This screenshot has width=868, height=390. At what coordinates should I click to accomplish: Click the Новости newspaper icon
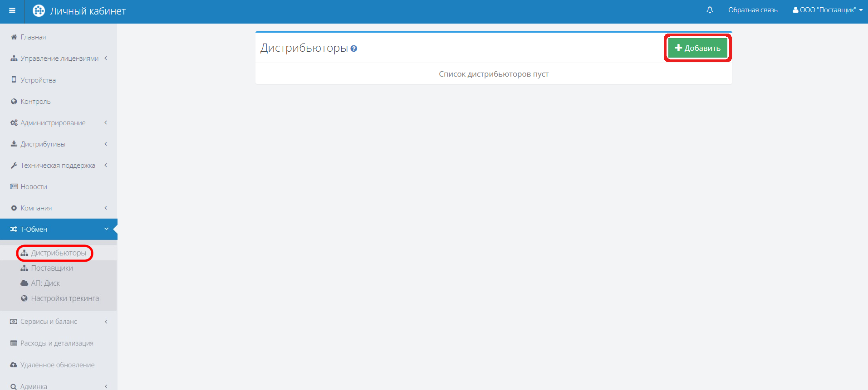(14, 186)
